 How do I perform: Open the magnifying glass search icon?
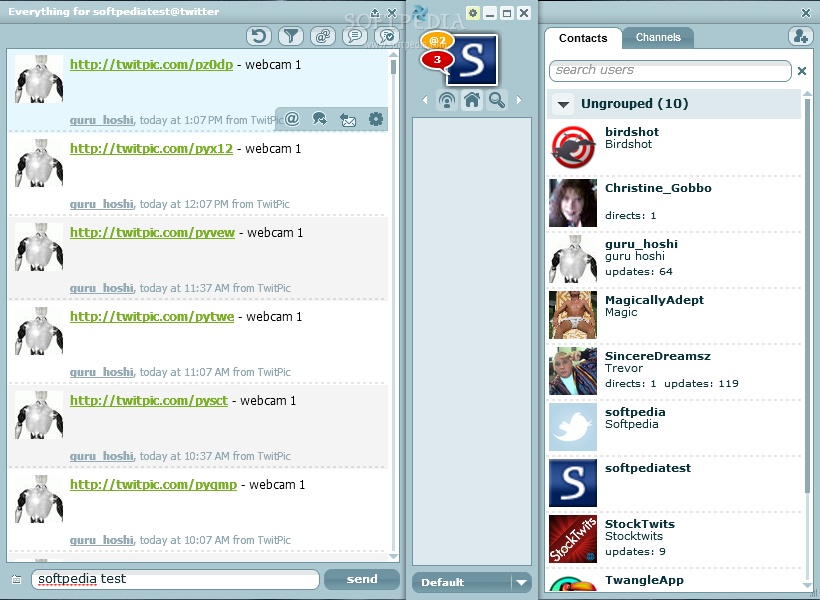click(x=496, y=99)
